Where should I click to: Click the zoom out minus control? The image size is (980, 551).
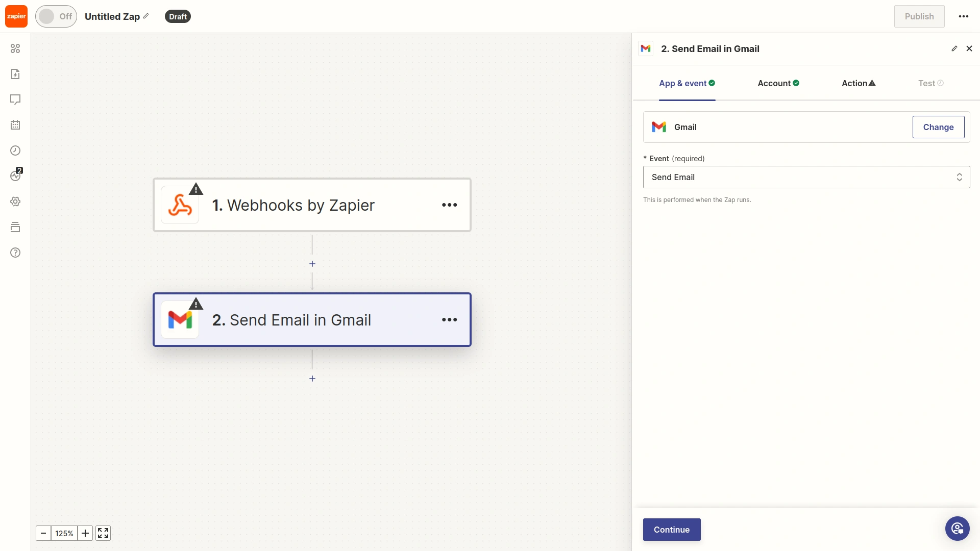click(43, 533)
